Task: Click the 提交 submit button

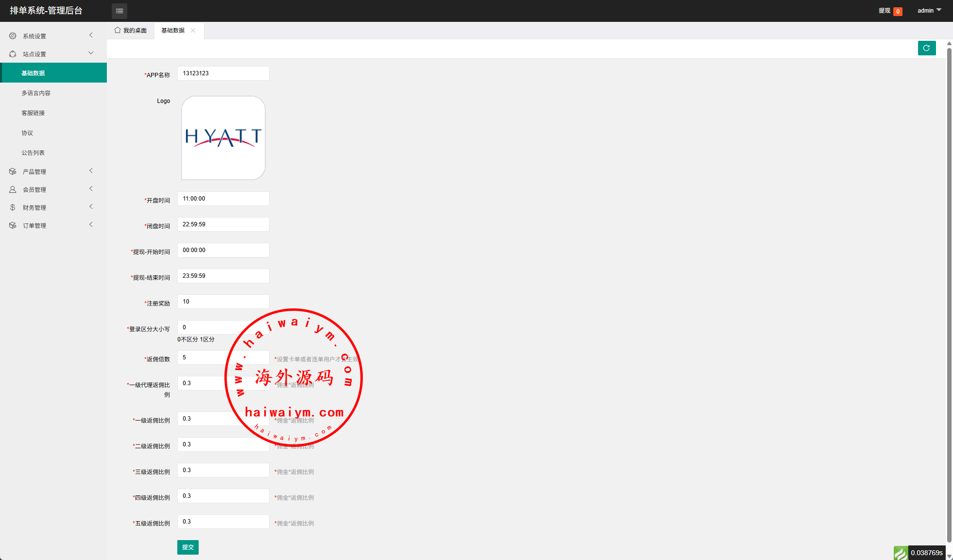Action: [187, 547]
